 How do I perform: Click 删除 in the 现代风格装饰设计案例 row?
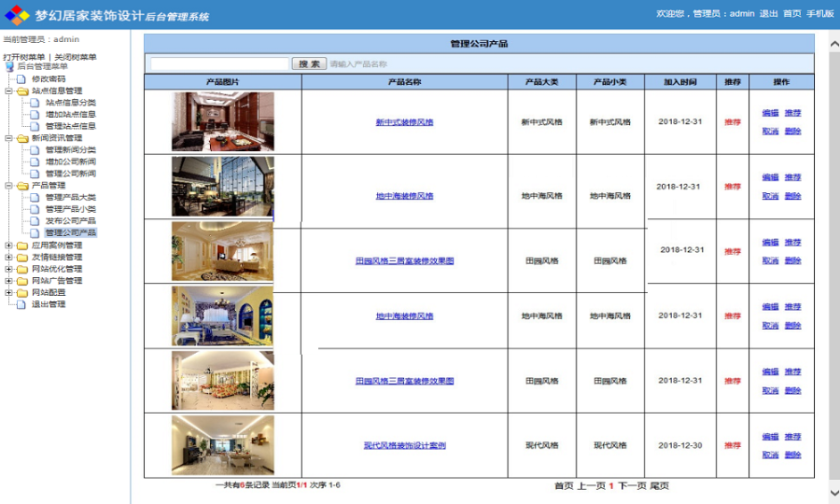pyautogui.click(x=792, y=455)
